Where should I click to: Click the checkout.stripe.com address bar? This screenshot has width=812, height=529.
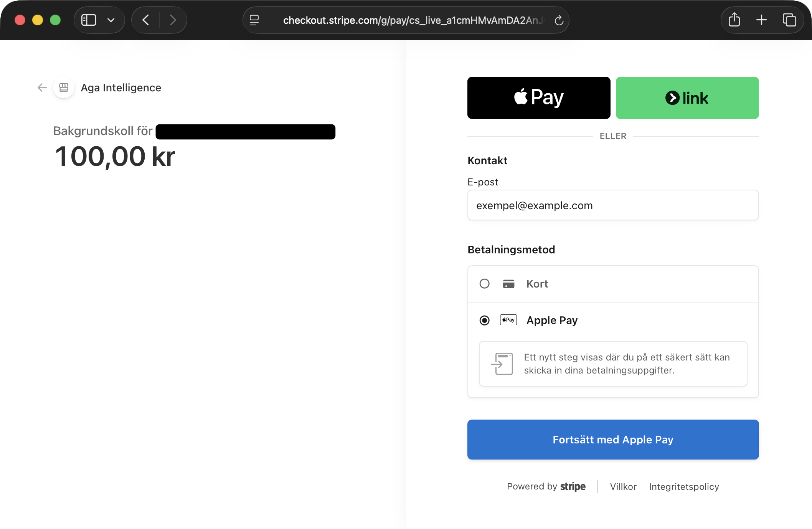point(406,20)
